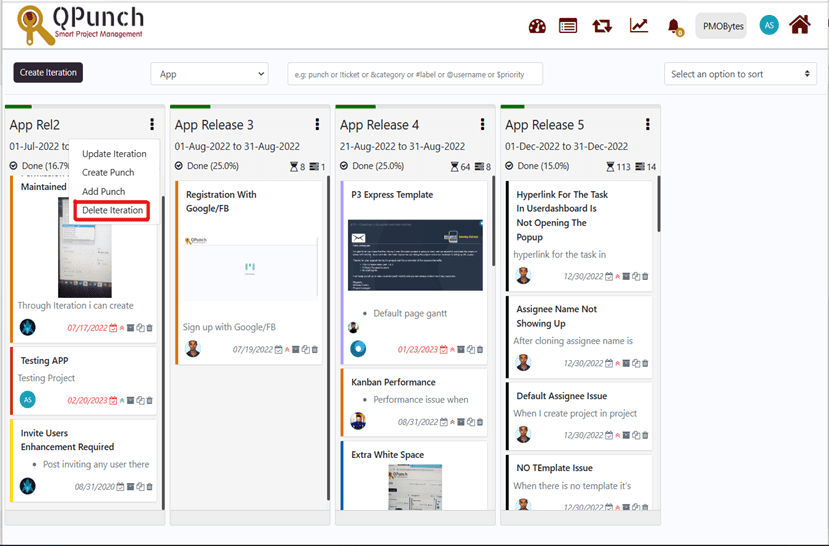The image size is (829, 546).
Task: Select Add Punch menu entry
Action: click(104, 191)
